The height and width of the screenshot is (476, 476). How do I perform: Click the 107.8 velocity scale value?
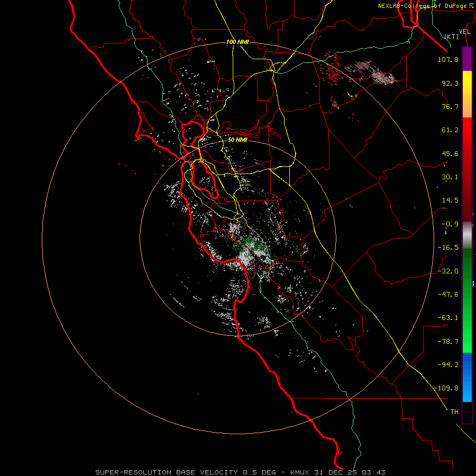[448, 59]
